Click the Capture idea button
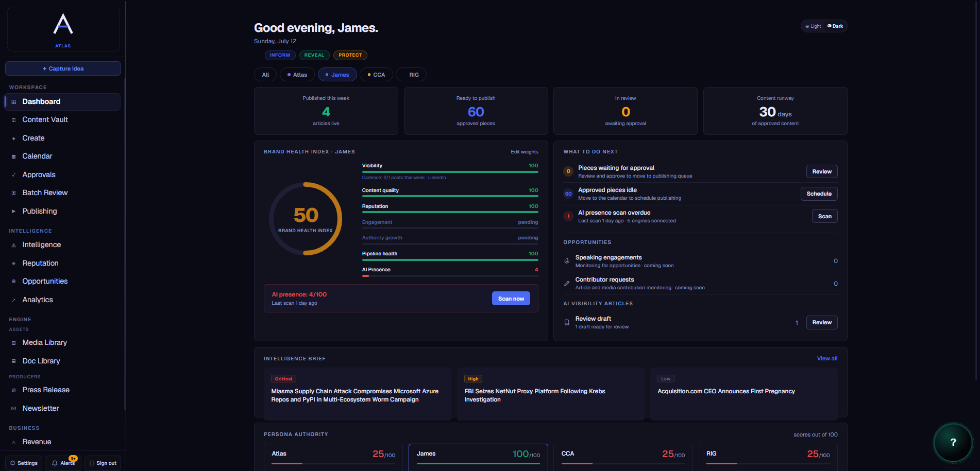980x471 pixels. (x=63, y=68)
